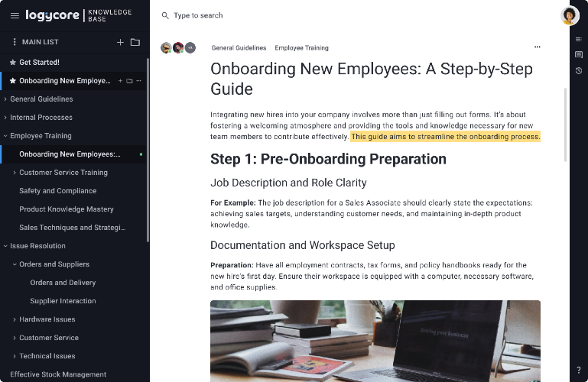Click highlighted sentence about streamlining onboarding
Viewport: 588px width, 382px height.
point(446,137)
